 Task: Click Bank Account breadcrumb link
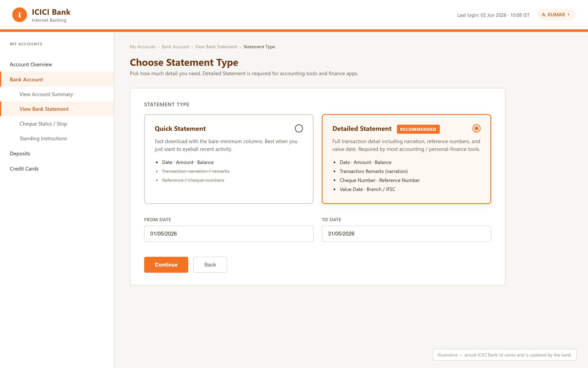tap(175, 47)
